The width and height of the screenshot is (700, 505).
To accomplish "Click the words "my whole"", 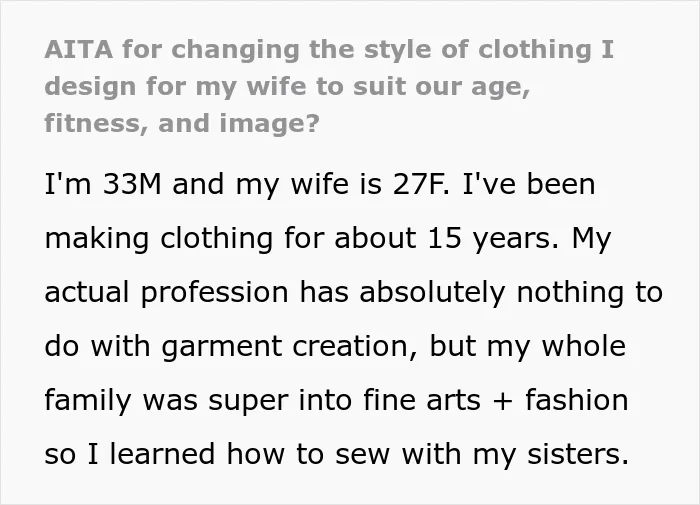I will 556,346.
